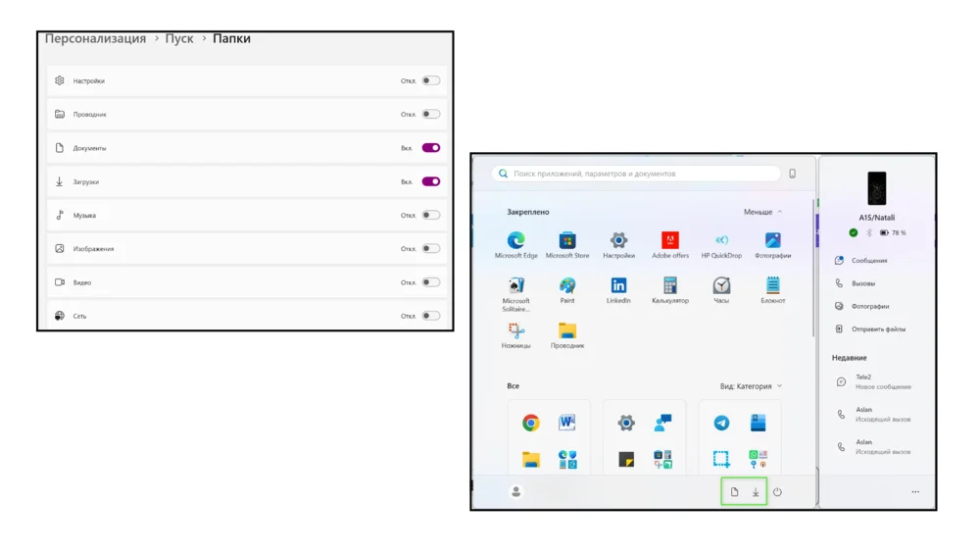Click the Start menu vertical scrollbar
The image size is (980, 552).
[813, 269]
